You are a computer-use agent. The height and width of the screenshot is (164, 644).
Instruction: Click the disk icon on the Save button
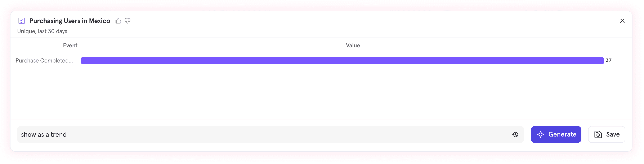[598, 134]
